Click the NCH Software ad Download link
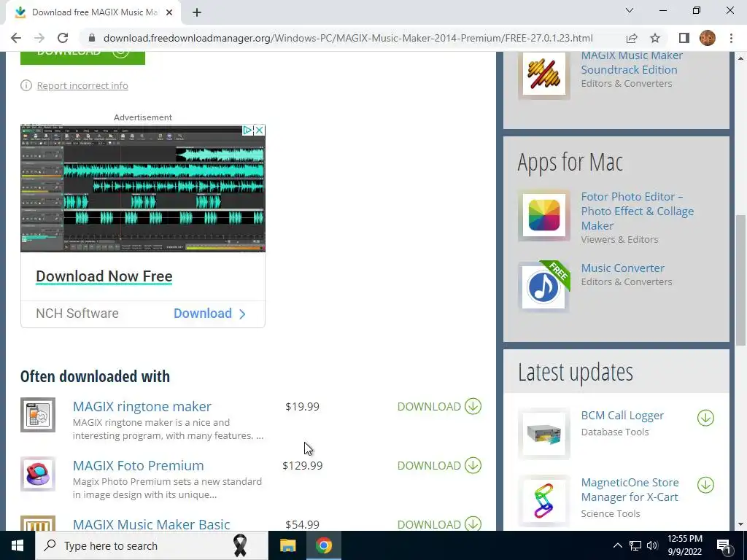 [x=209, y=314]
